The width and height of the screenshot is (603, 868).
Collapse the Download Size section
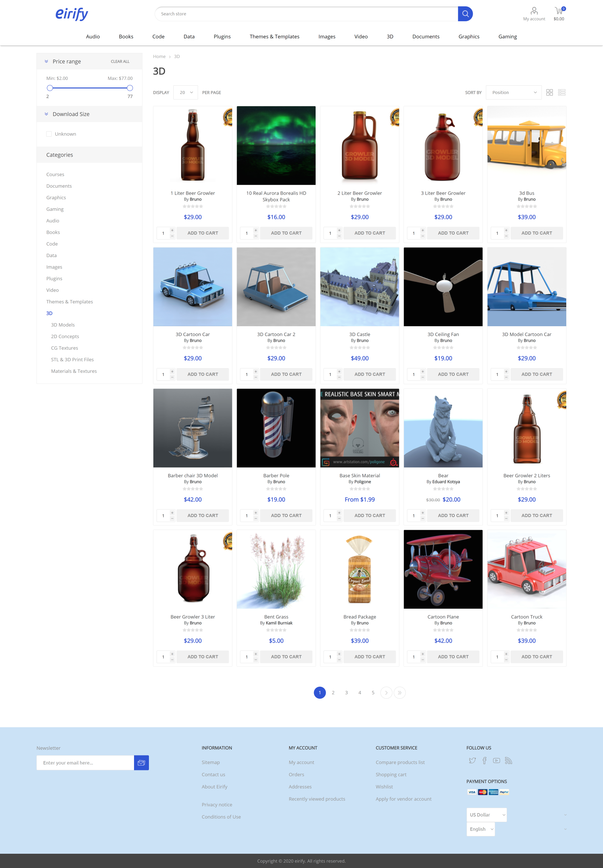click(x=47, y=114)
